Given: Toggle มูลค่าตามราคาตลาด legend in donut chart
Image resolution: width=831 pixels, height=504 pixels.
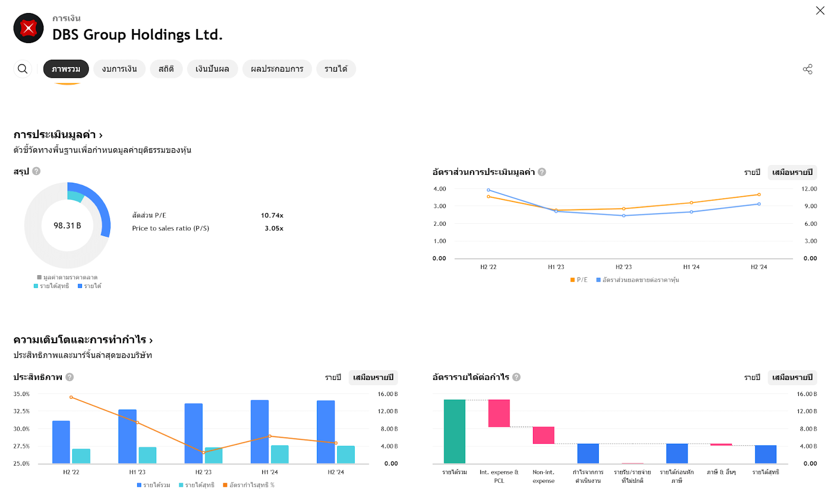Looking at the screenshot, I should pyautogui.click(x=68, y=278).
